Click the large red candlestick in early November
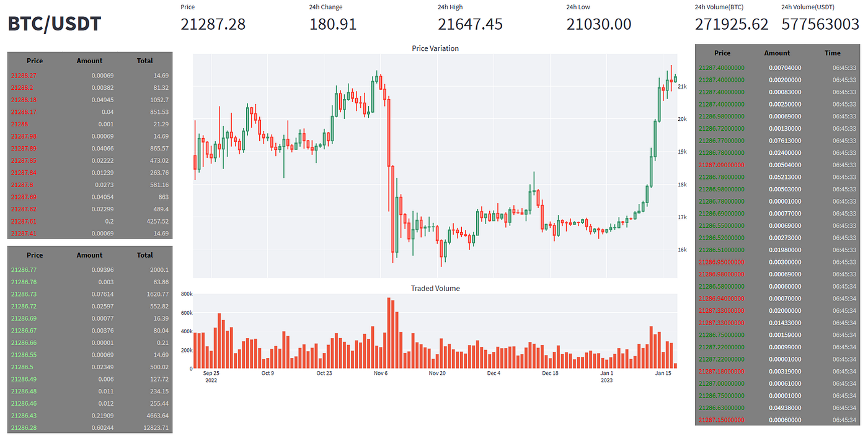The height and width of the screenshot is (441, 868). point(389,132)
